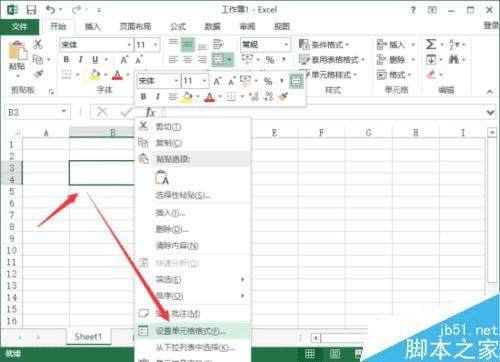This screenshot has height=362, width=500.
Task: Collapse the ribbon with the chevron
Action: (489, 91)
